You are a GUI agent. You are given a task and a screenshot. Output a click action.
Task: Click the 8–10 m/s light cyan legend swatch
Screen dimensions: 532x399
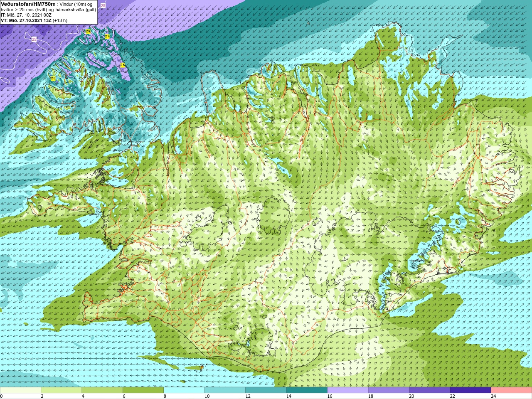(184, 390)
